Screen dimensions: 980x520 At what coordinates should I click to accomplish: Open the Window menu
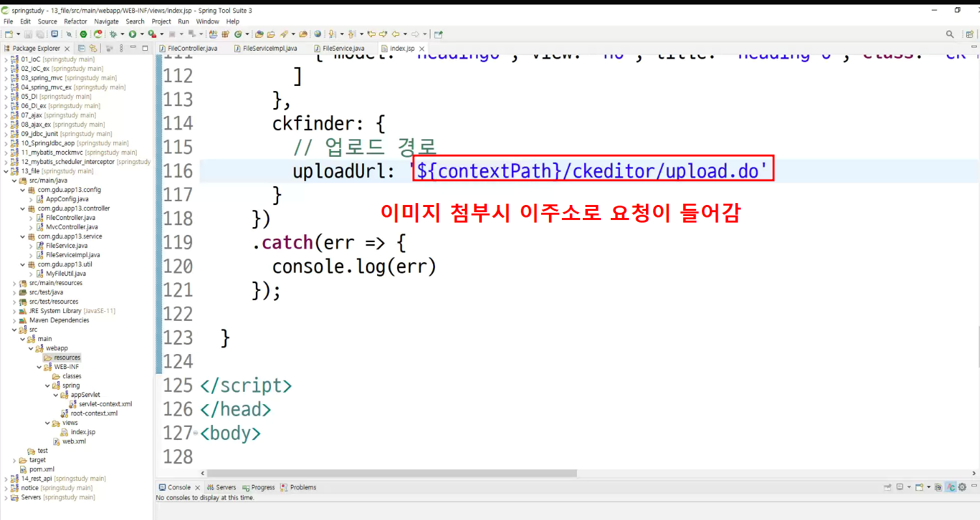pyautogui.click(x=208, y=21)
